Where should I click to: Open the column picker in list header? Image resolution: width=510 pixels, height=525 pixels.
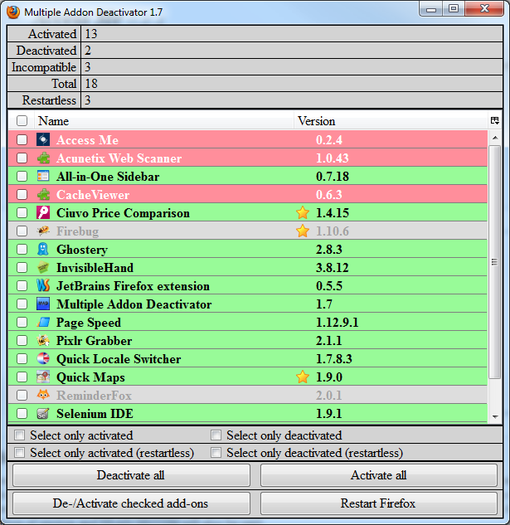[495, 121]
